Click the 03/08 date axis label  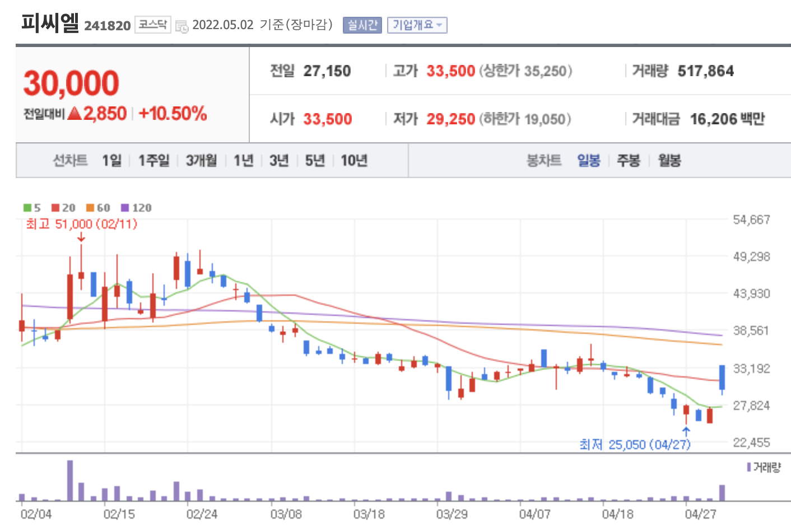click(x=286, y=514)
